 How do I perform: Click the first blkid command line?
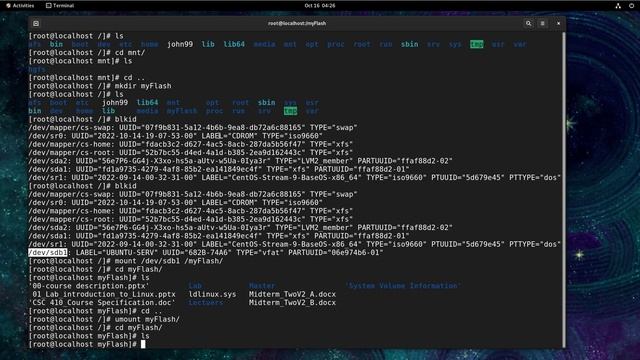click(x=82, y=120)
